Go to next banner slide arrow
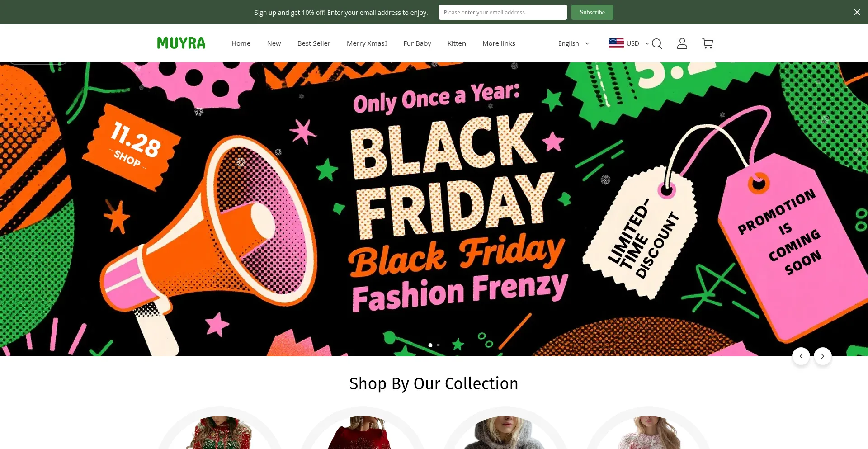868x449 pixels. pyautogui.click(x=823, y=356)
